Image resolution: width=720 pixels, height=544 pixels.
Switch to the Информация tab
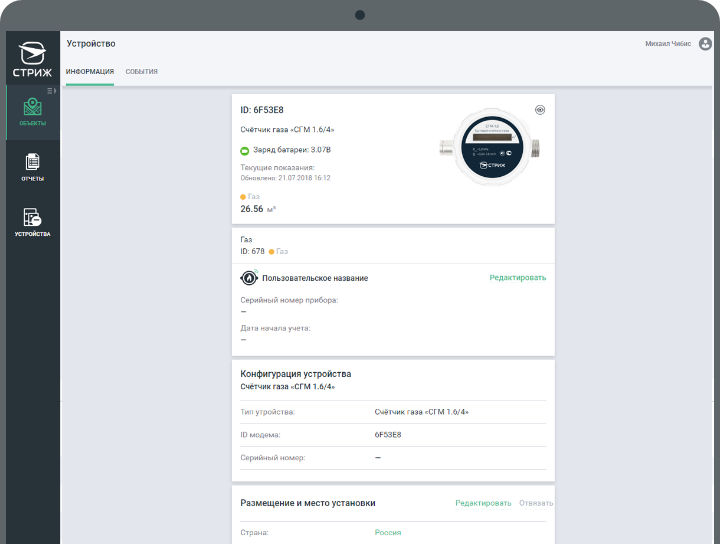click(90, 72)
